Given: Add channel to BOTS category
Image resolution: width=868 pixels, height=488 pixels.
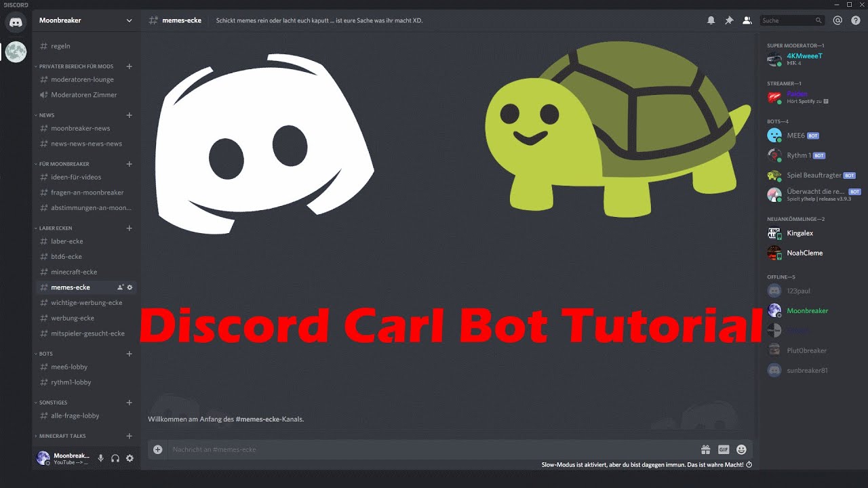Looking at the screenshot, I should tap(129, 354).
